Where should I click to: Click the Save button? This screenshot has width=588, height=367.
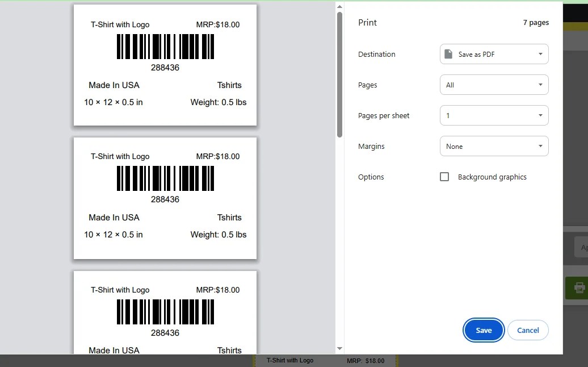pos(484,330)
